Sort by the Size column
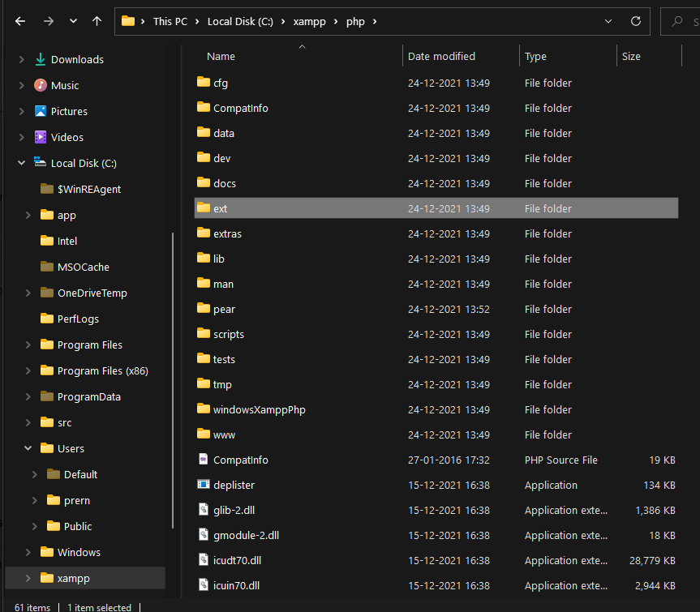This screenshot has height=612, width=700. [631, 56]
